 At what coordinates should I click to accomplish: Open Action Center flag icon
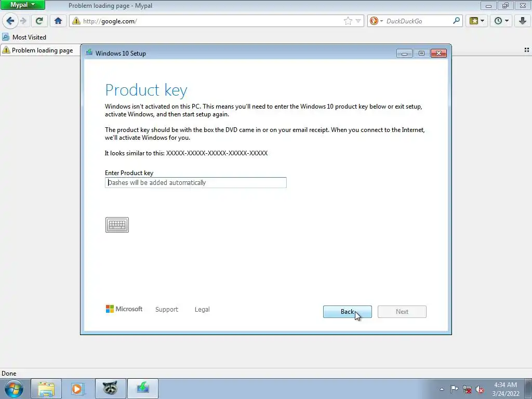454,389
